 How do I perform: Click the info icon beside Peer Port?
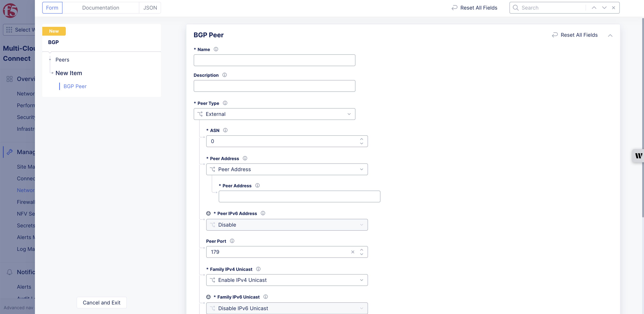click(232, 241)
